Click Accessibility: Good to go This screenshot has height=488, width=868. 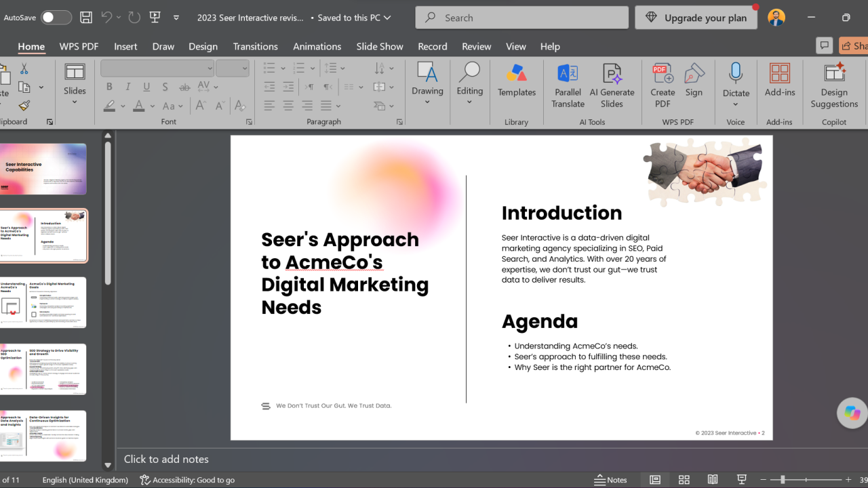[187, 479]
